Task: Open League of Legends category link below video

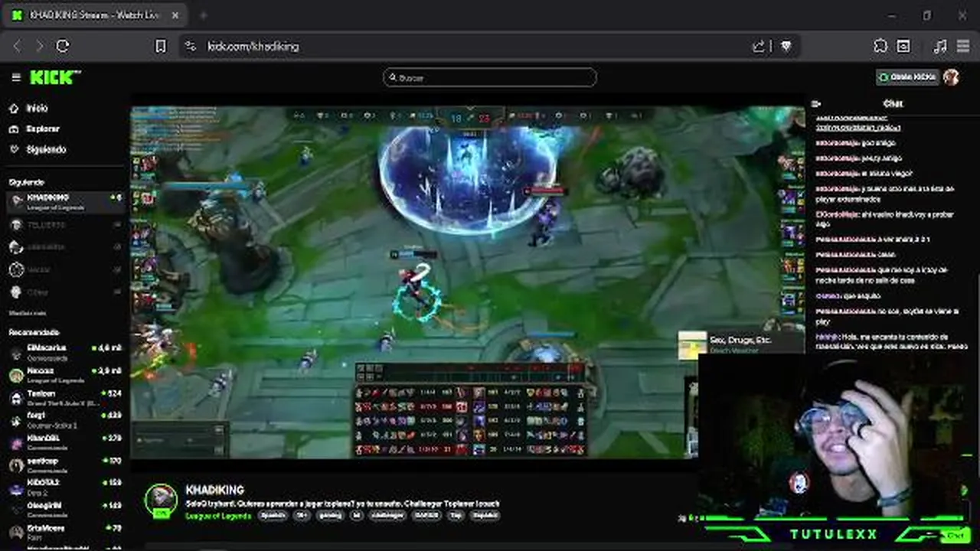Action: [x=218, y=516]
